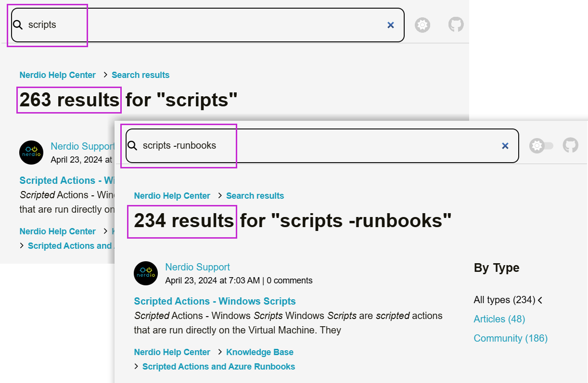Click the Nerdio avatar in the front window
Image resolution: width=588 pixels, height=383 pixels.
click(146, 273)
